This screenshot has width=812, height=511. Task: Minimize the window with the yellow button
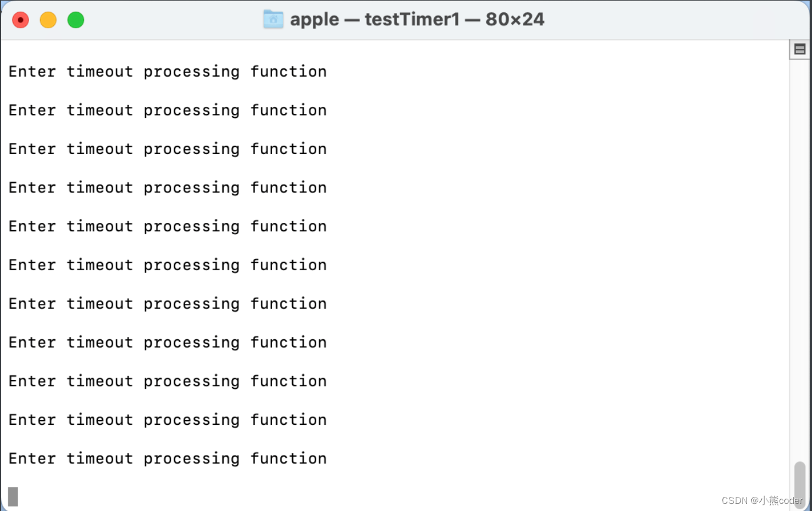click(x=48, y=20)
